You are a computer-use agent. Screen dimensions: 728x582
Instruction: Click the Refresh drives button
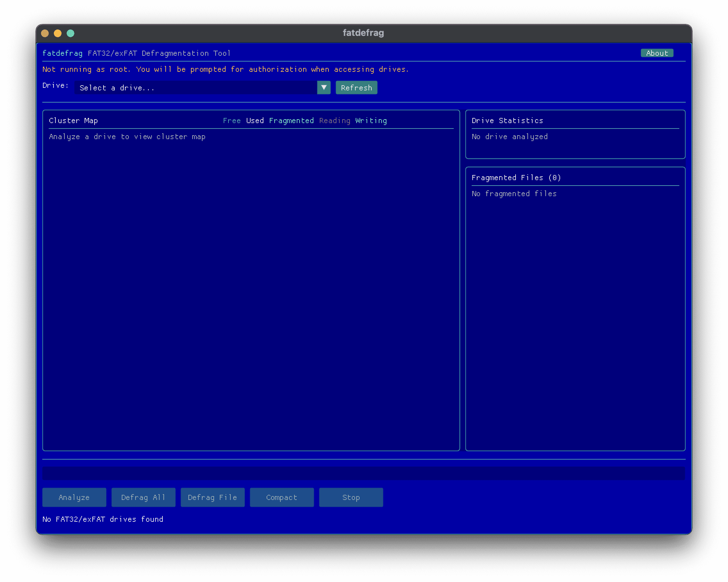(356, 88)
